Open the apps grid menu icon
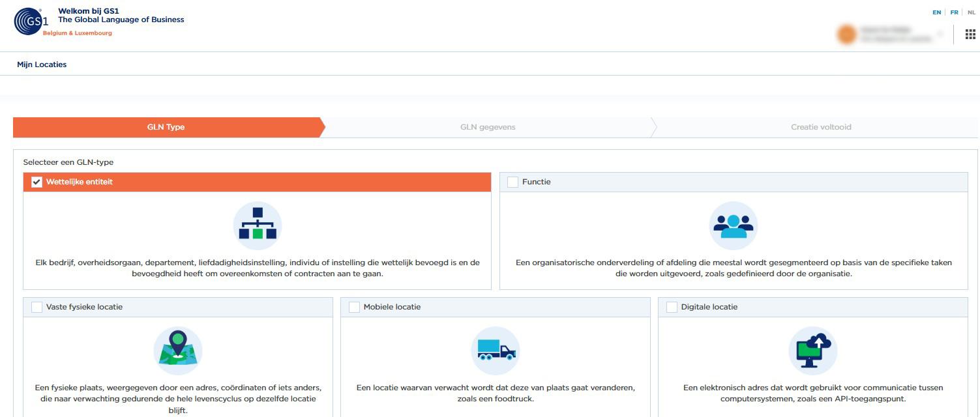This screenshot has height=417, width=980. [x=970, y=35]
